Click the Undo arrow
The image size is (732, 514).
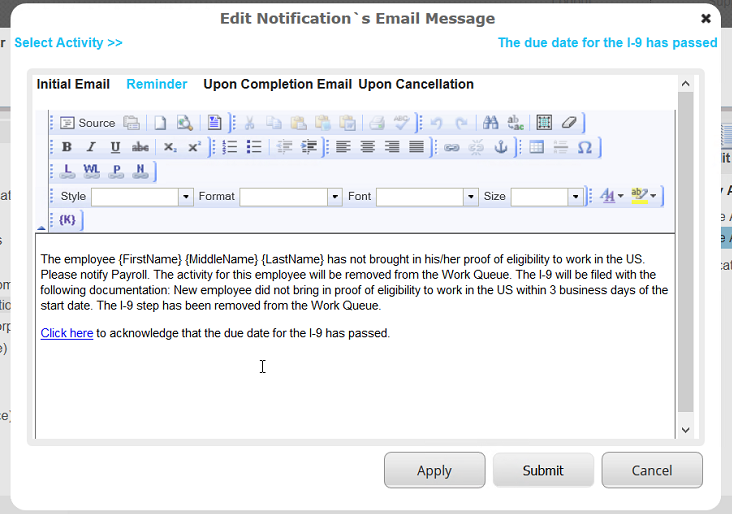pyautogui.click(x=436, y=123)
